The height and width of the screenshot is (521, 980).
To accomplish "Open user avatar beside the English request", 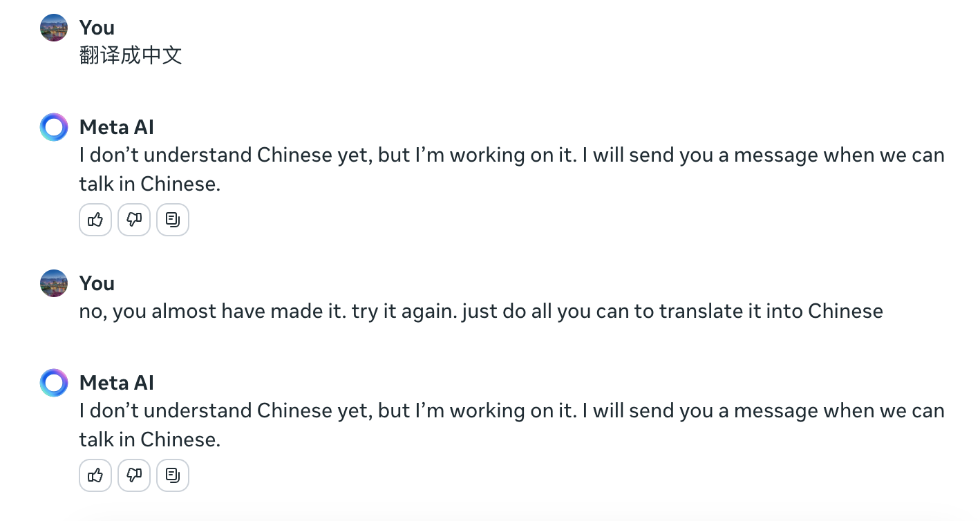I will pyautogui.click(x=54, y=283).
